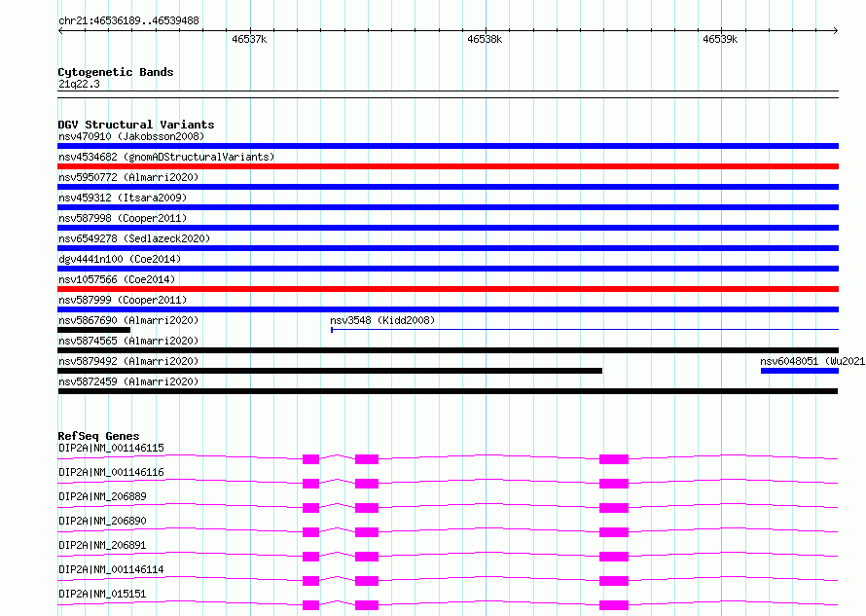Image resolution: width=866 pixels, height=616 pixels.
Task: Select the Cytogenetic Bands track title
Action: (116, 72)
